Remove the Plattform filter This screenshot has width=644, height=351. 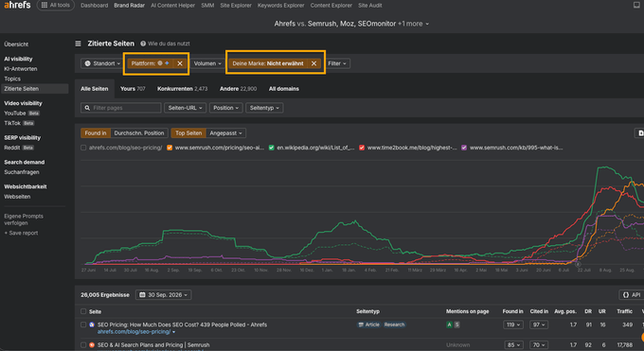coord(180,63)
